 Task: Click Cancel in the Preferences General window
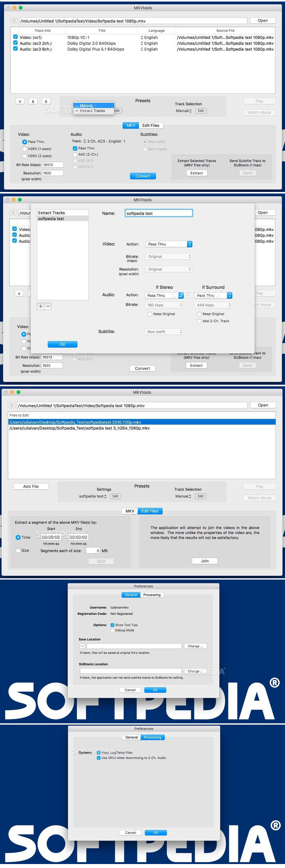click(x=130, y=690)
